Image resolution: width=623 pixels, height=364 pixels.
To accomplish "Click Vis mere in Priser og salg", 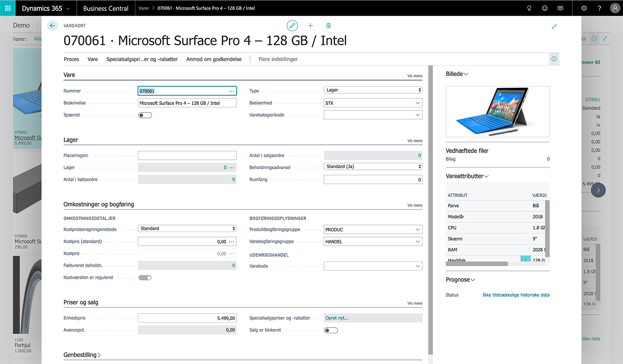I will tap(415, 303).
